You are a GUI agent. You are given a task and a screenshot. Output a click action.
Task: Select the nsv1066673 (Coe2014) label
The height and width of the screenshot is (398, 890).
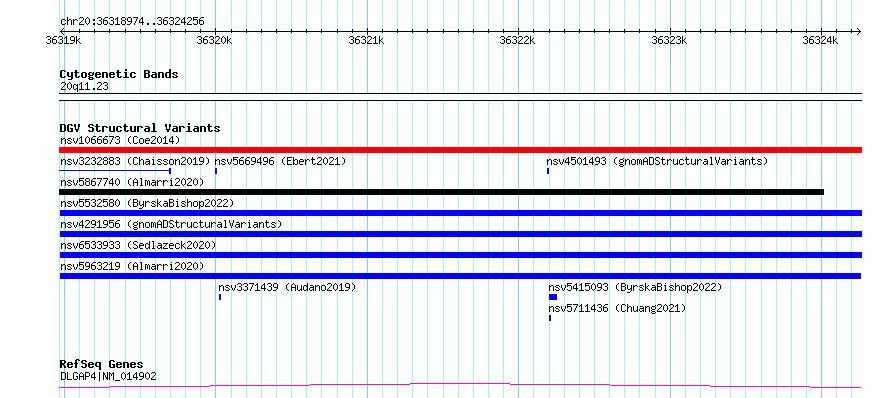pos(120,140)
